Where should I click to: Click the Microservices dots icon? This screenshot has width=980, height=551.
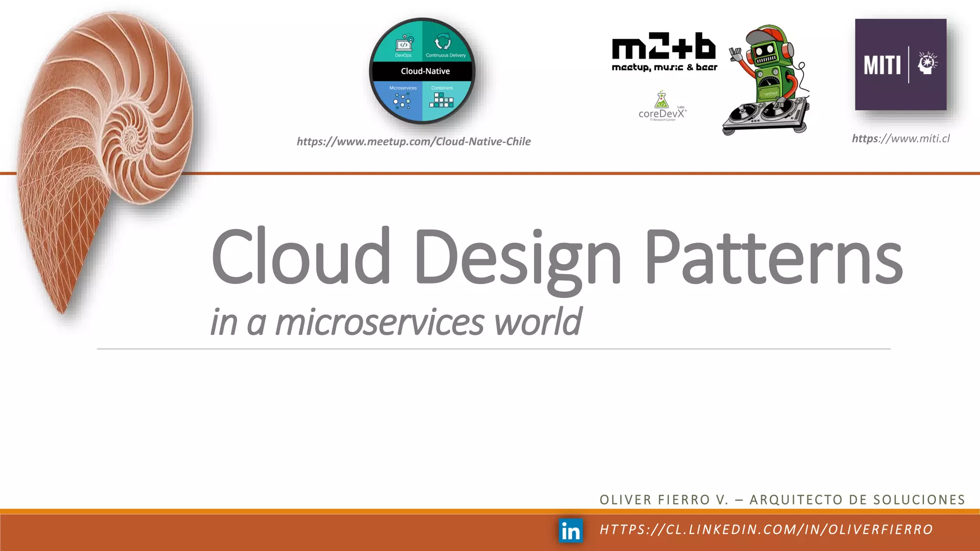click(402, 101)
